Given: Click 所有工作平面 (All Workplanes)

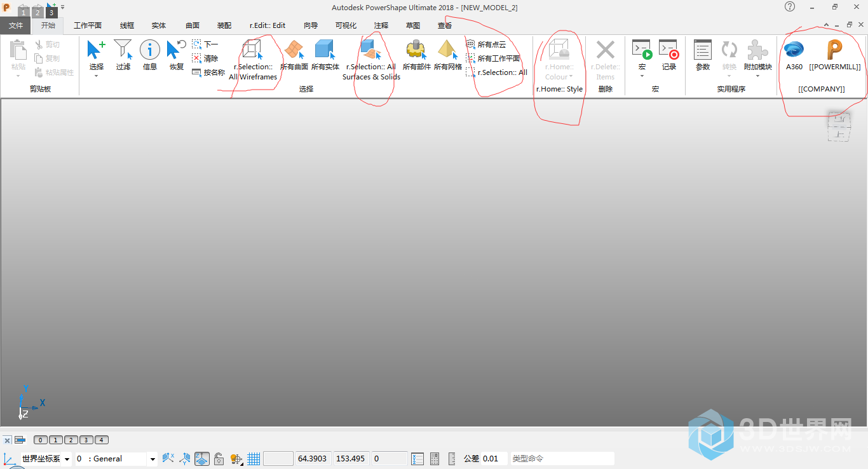Looking at the screenshot, I should click(493, 58).
